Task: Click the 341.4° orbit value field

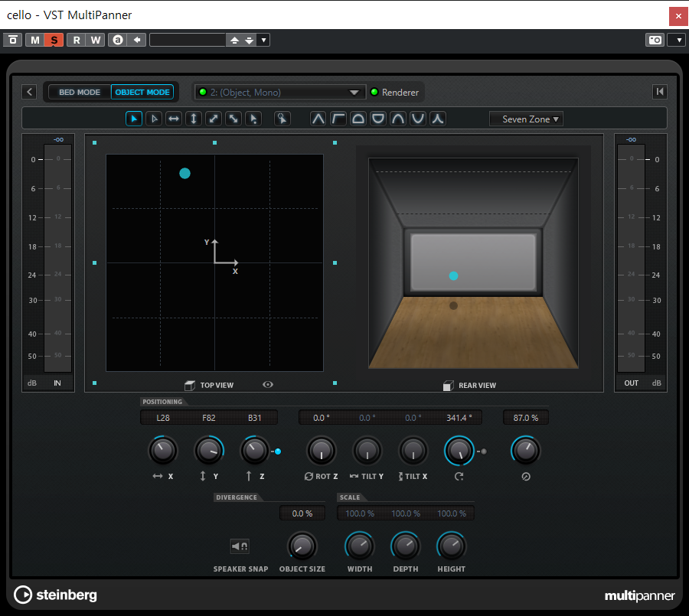Action: 459,418
